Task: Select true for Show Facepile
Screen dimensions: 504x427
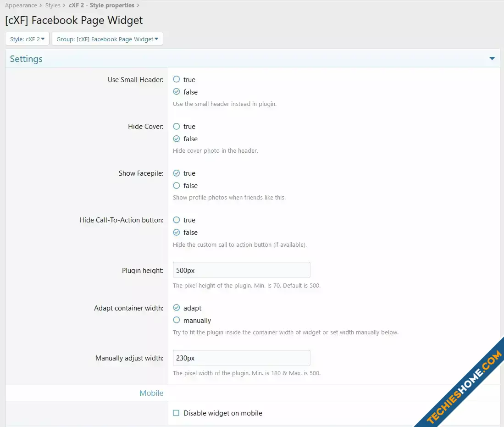Action: [x=177, y=173]
